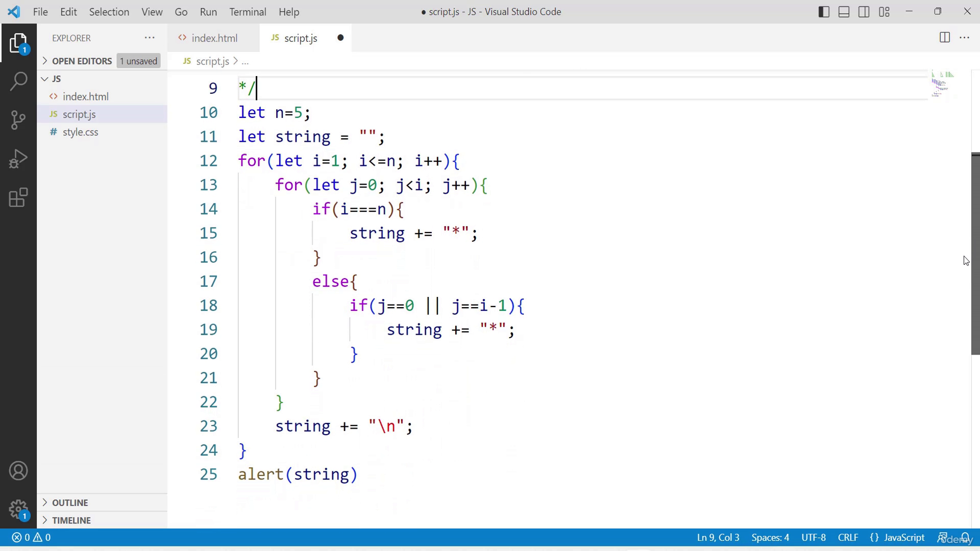Open Explorer Views and More Actions ellipsis
Viewport: 980px width, 551px height.
pos(150,38)
